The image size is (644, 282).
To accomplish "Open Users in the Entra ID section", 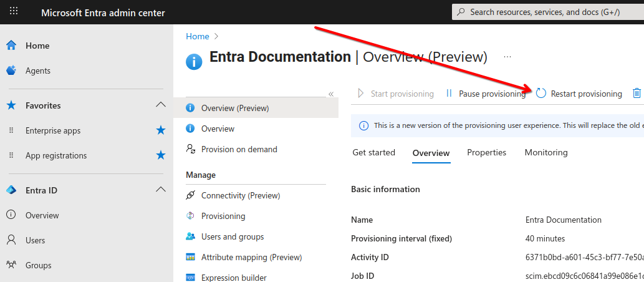I will coord(36,240).
